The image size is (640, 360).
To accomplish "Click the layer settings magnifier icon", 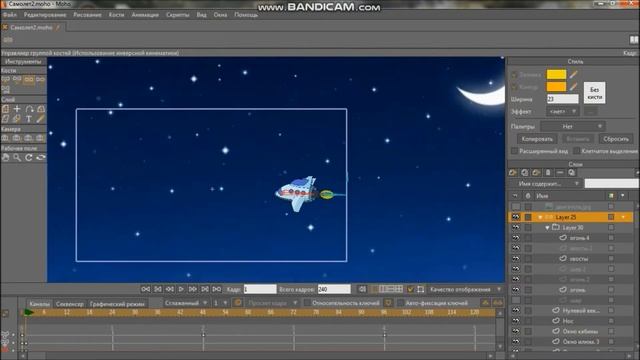I will pos(572,173).
